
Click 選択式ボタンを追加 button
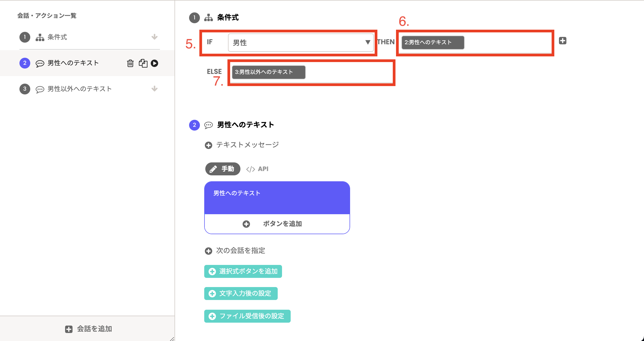coord(243,271)
